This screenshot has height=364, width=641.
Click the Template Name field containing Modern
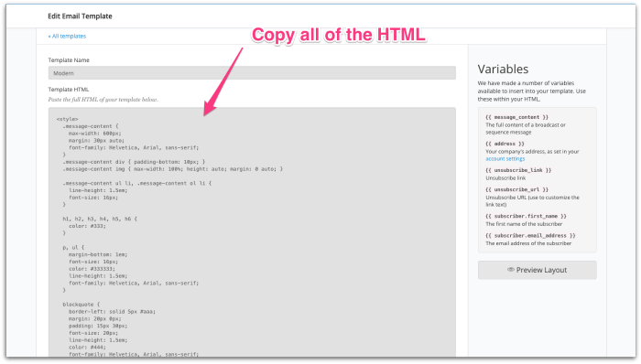[252, 73]
